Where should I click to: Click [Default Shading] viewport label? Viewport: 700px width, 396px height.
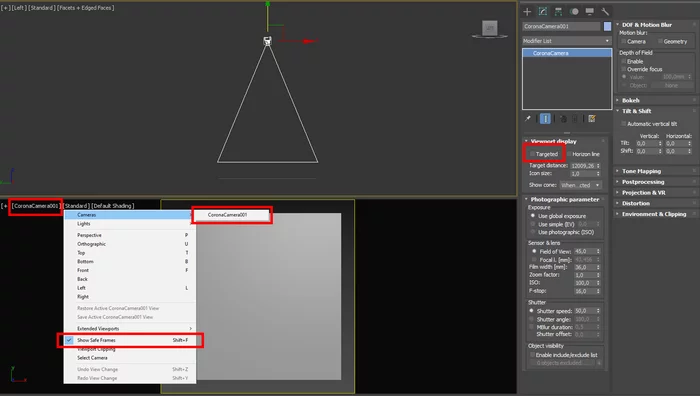point(112,206)
